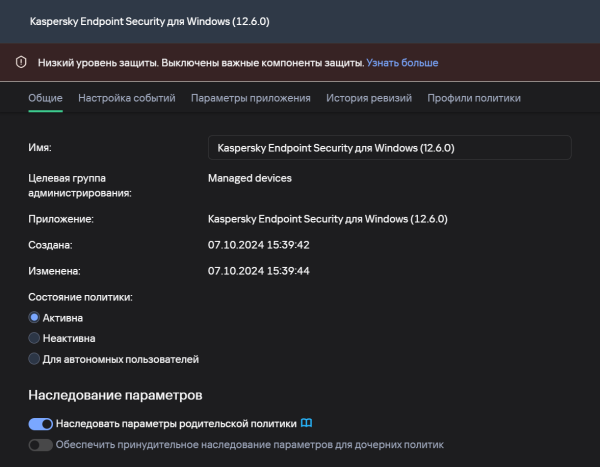
Task: Open the "Настройка событий" tab
Action: [127, 98]
